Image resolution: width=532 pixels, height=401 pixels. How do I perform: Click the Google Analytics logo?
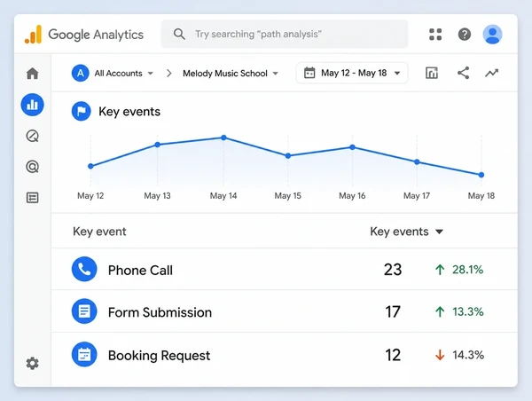click(34, 35)
